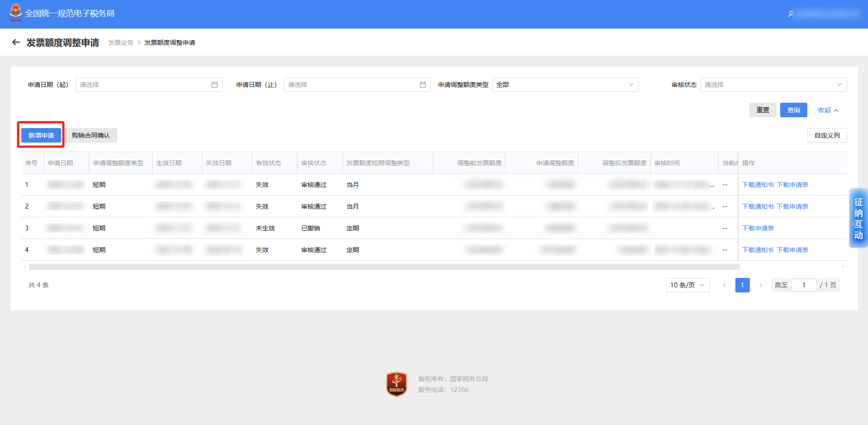
Task: Expand the 申请调整额度类型 dropdown
Action: 565,85
